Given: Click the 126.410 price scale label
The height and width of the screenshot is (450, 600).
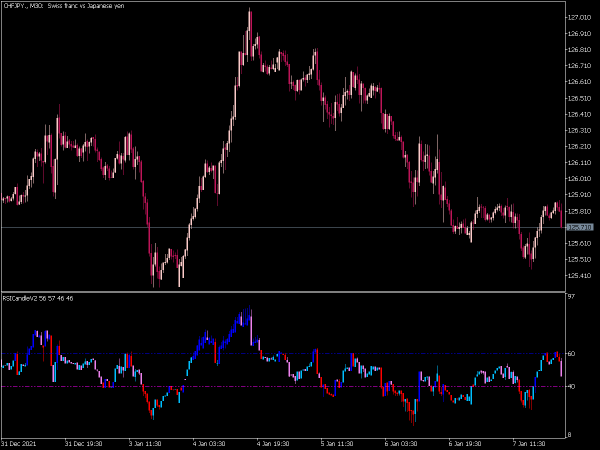Looking at the screenshot, I should [x=580, y=114].
